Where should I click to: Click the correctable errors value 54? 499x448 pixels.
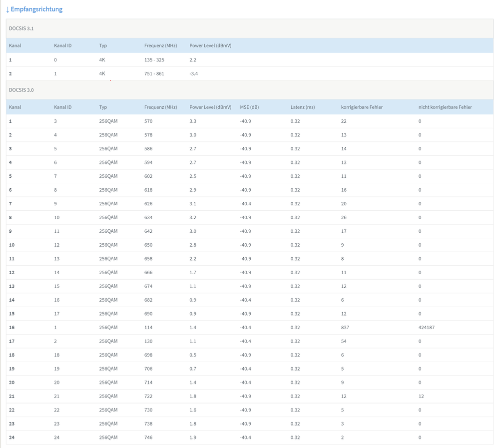pos(344,342)
